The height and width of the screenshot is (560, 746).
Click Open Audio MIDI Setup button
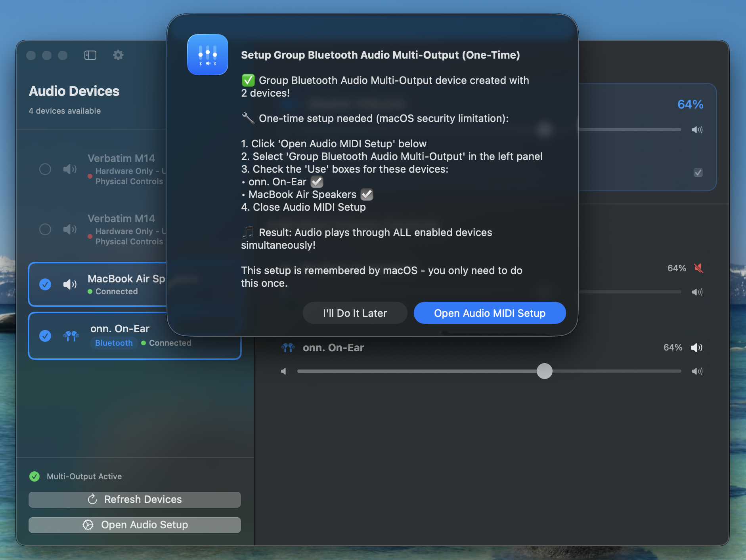pyautogui.click(x=490, y=313)
